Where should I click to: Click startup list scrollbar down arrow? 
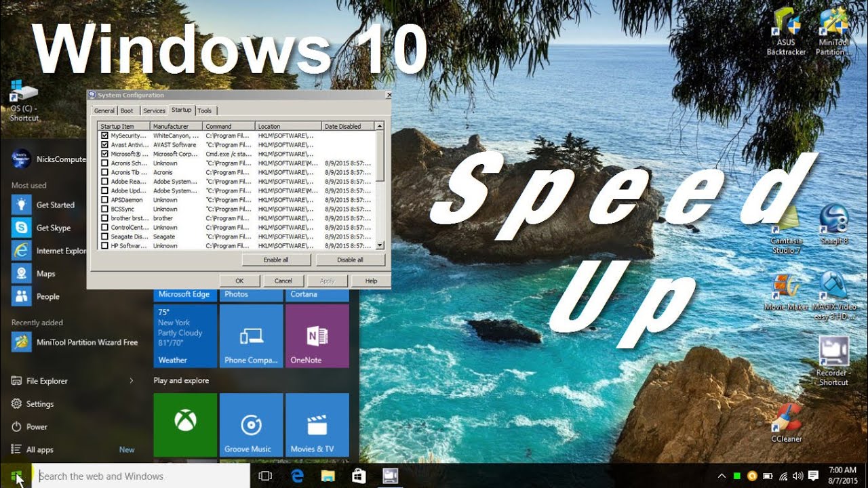pos(380,245)
